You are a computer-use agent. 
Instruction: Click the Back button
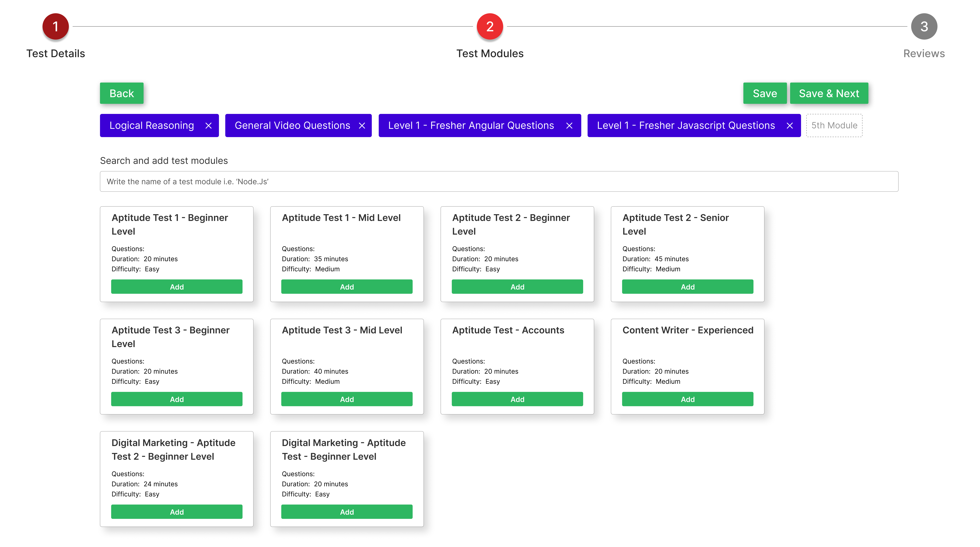(121, 93)
